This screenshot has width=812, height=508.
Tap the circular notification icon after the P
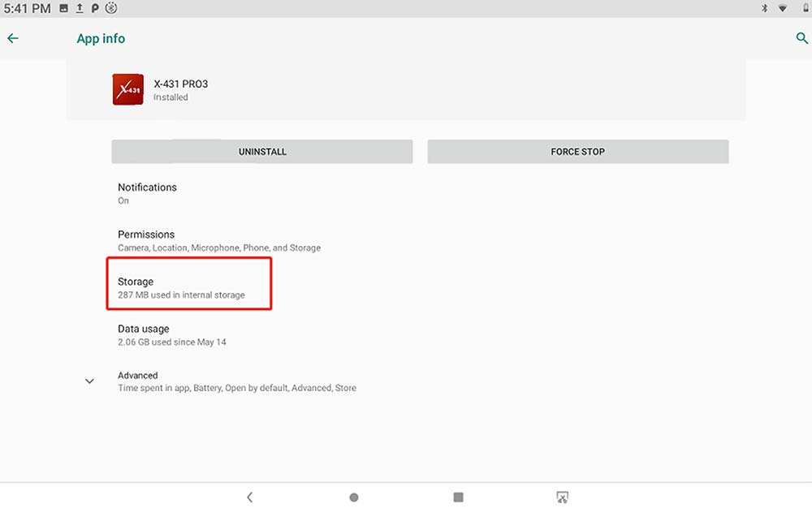point(110,8)
